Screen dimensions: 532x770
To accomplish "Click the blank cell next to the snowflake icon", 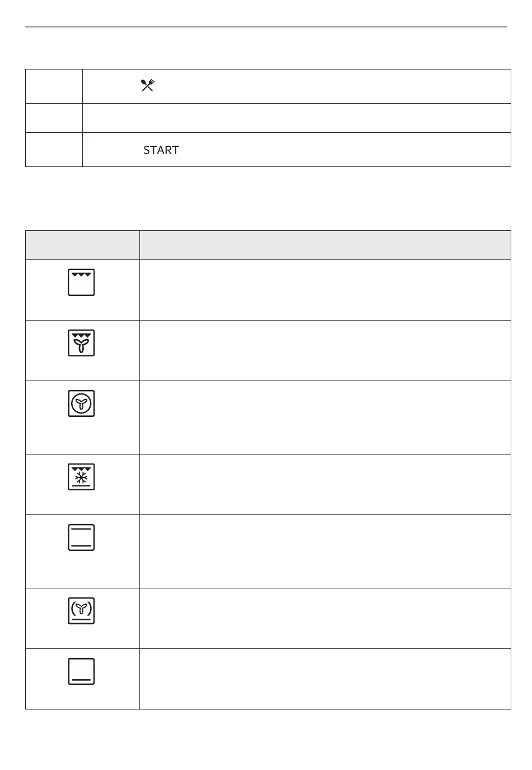I will (325, 485).
